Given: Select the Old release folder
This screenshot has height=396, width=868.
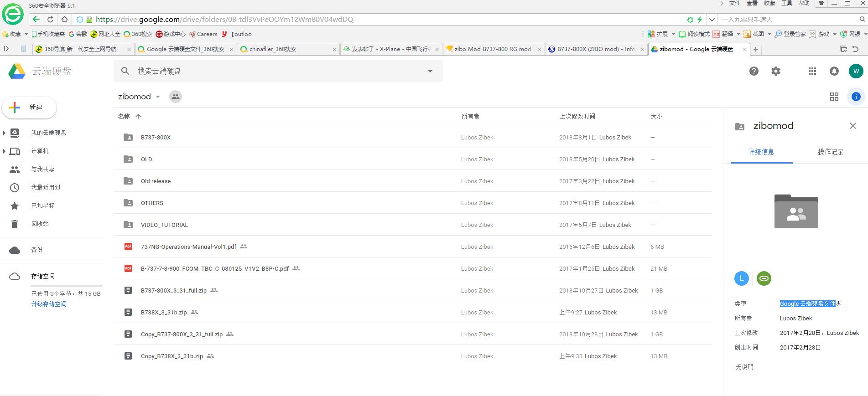Looking at the screenshot, I should [413, 181].
